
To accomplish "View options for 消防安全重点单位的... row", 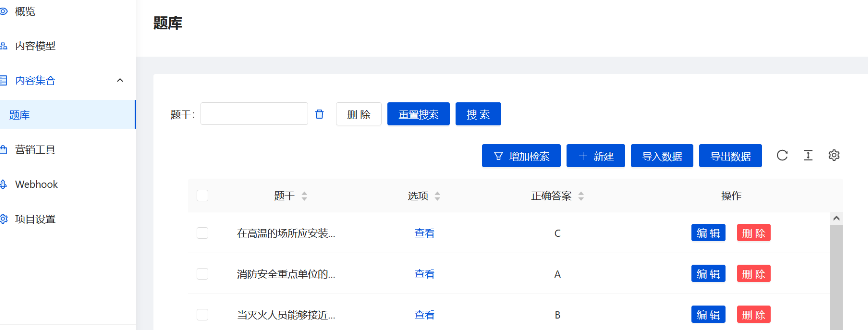I will [x=424, y=274].
